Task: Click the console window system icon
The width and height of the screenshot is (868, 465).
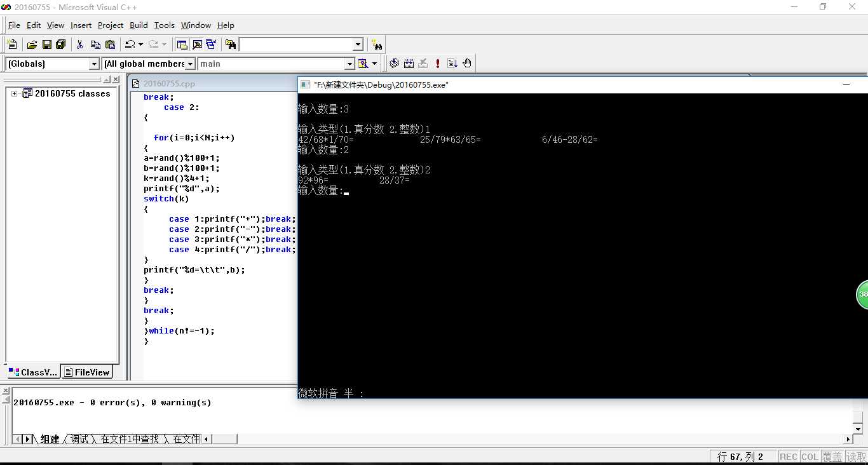Action: pyautogui.click(x=306, y=84)
